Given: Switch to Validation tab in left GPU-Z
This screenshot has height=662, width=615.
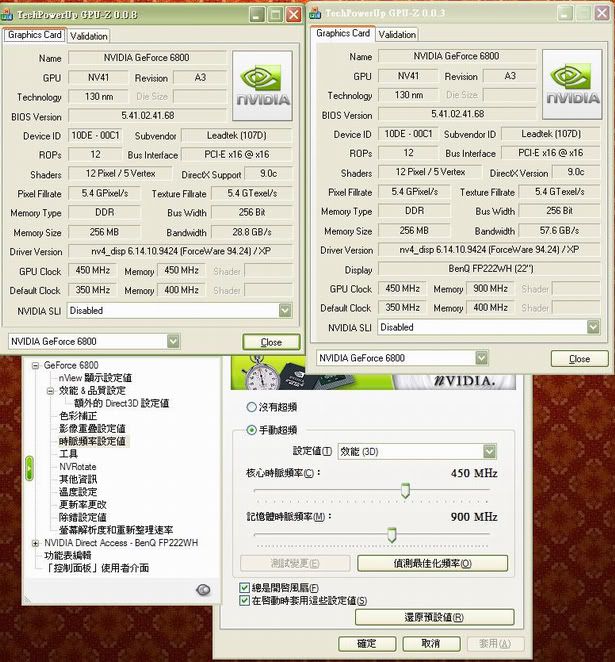Looking at the screenshot, I should click(89, 36).
